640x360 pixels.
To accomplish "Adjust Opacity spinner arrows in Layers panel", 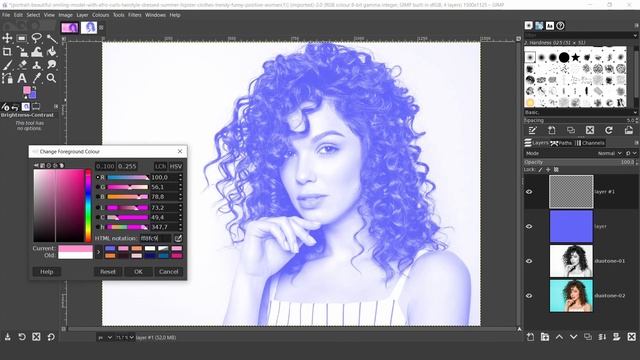I will tap(636, 162).
